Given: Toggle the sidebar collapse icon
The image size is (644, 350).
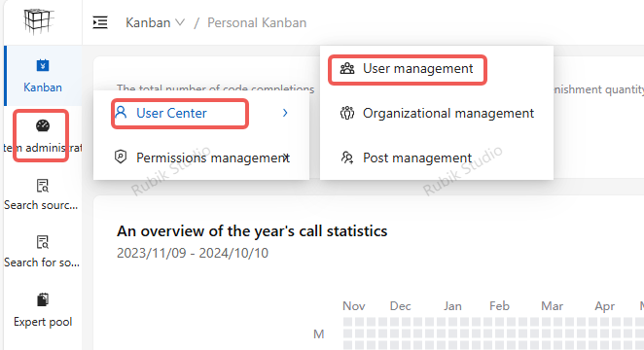Looking at the screenshot, I should pos(100,22).
